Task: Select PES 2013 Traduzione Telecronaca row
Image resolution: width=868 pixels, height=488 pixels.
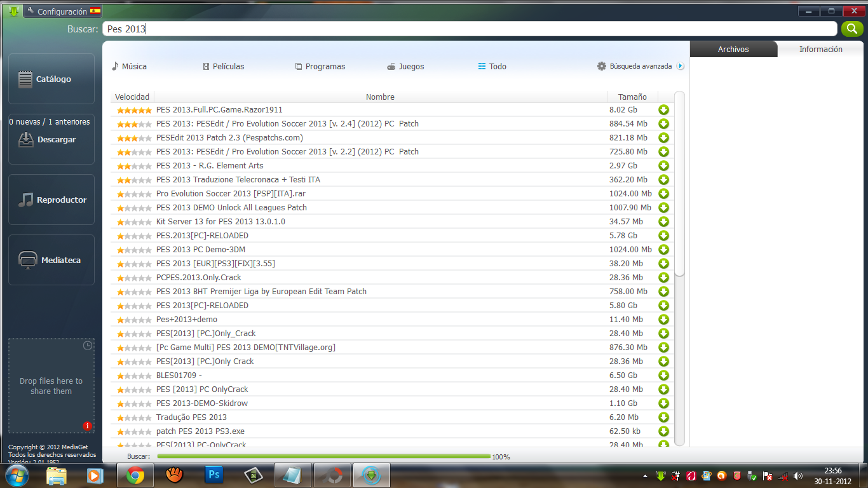Action: [x=392, y=180]
